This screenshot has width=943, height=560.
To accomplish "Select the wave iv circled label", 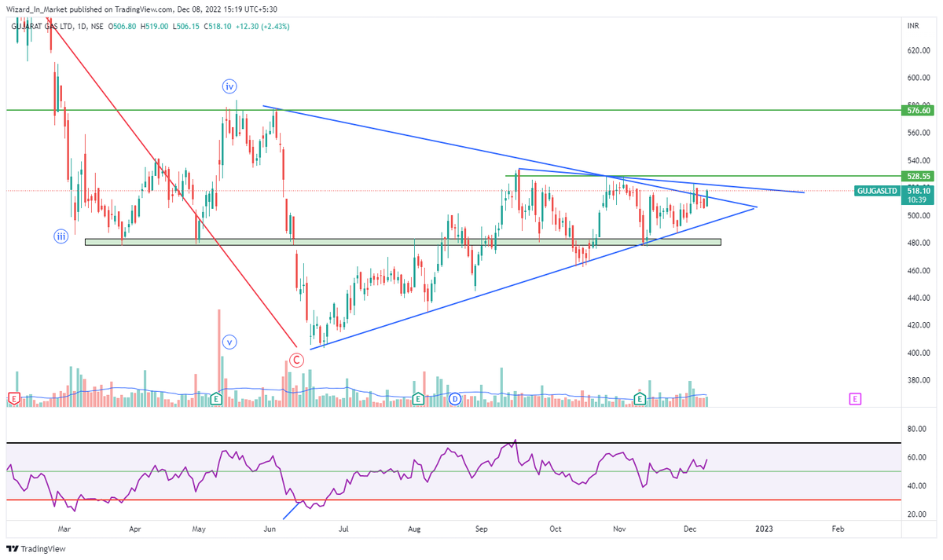I will (x=229, y=86).
